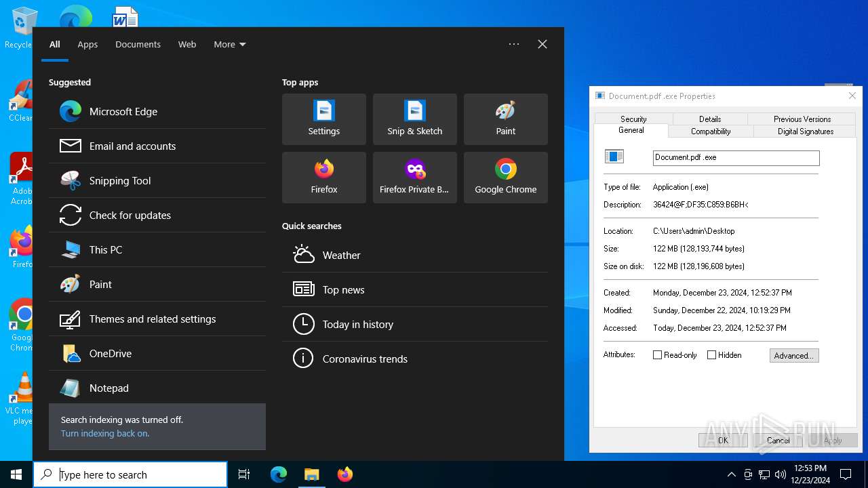
Task: Click Turn indexing back on link
Action: [x=105, y=433]
